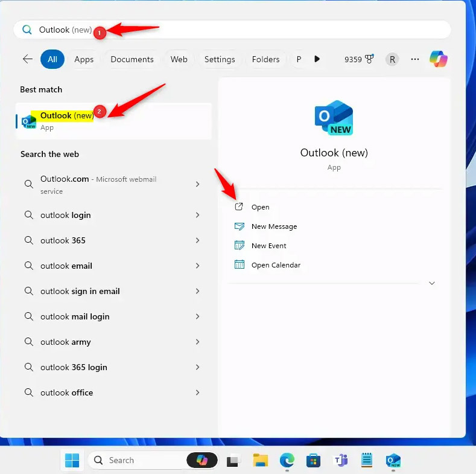This screenshot has width=476, height=474.
Task: Switch to the Documents filter tab
Action: coord(132,59)
